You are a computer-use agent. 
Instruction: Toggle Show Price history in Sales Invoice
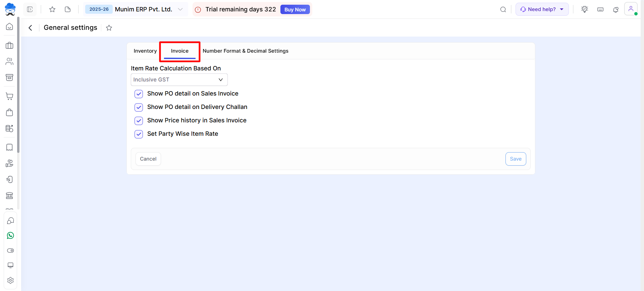(x=139, y=121)
